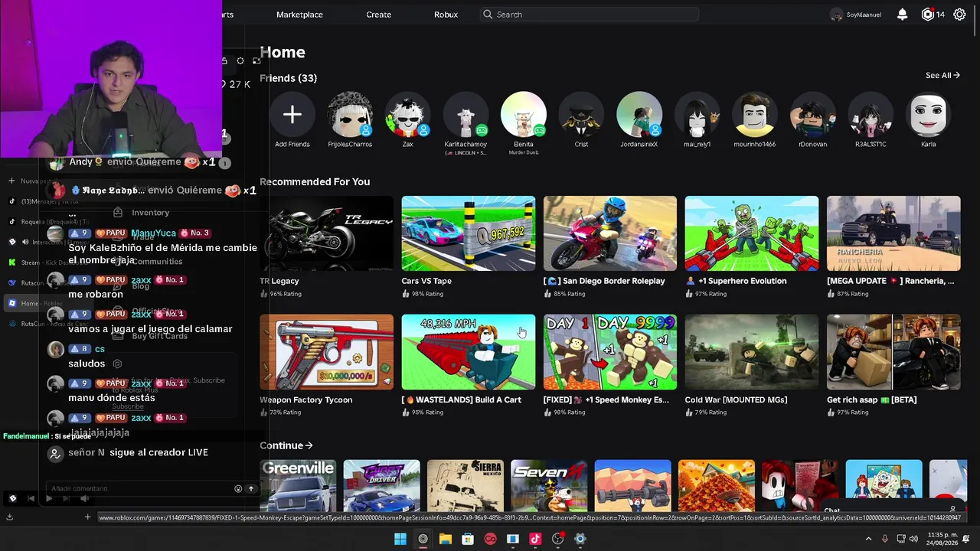The height and width of the screenshot is (551, 980).
Task: Open the Sierra Mexico game in Continue
Action: point(465,485)
